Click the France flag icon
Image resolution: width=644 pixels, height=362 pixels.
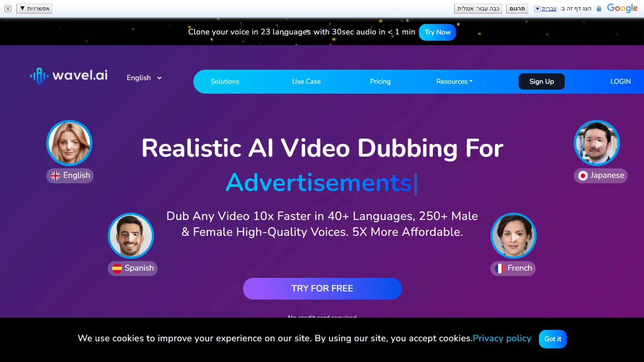500,268
